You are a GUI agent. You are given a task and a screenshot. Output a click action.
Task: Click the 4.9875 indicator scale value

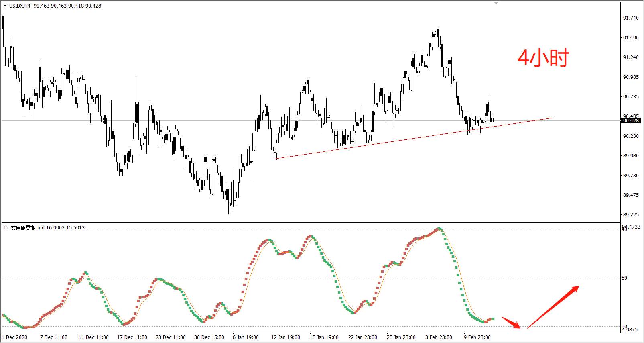[629, 330]
